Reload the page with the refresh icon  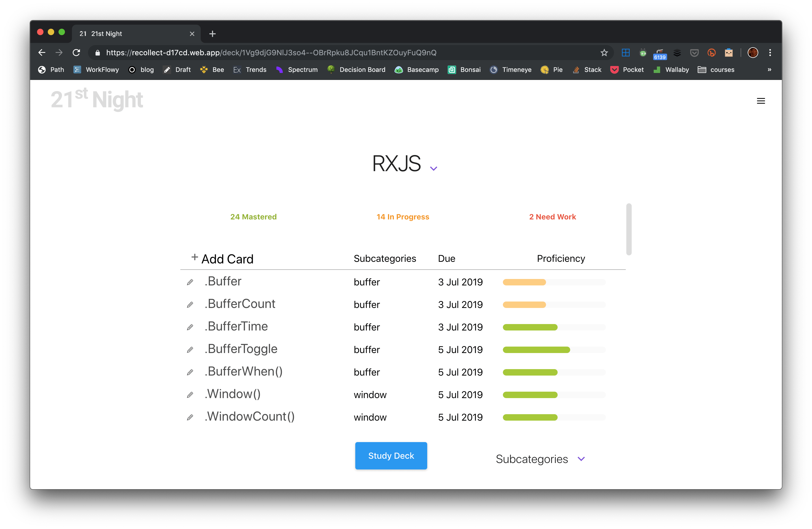(x=76, y=53)
